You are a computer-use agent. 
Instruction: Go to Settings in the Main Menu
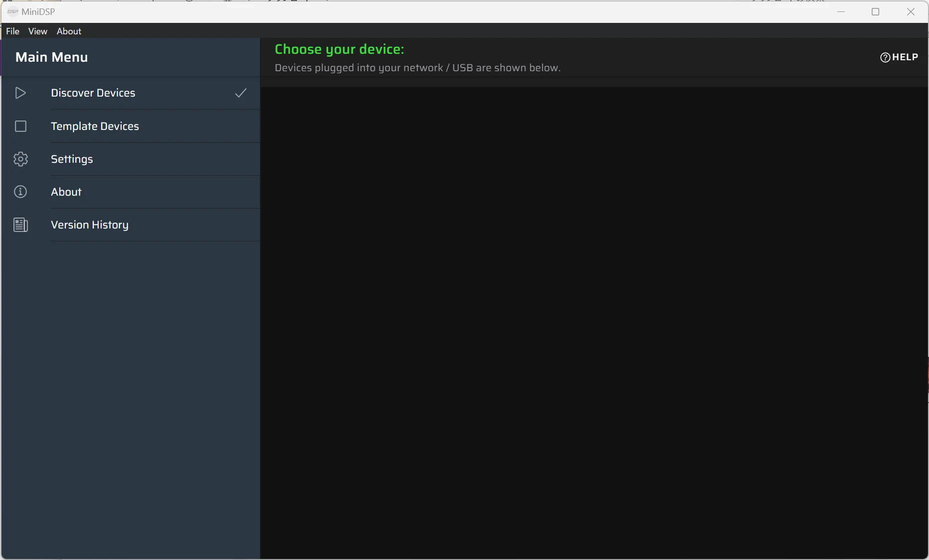(x=72, y=159)
